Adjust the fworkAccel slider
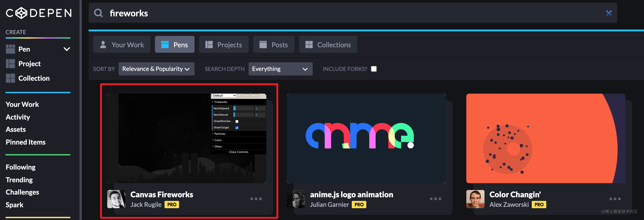 click(244, 115)
